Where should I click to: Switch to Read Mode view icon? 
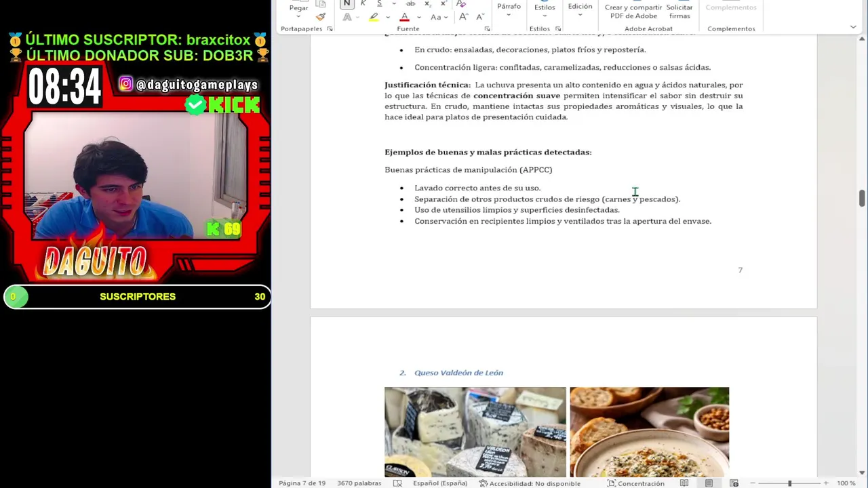(684, 483)
